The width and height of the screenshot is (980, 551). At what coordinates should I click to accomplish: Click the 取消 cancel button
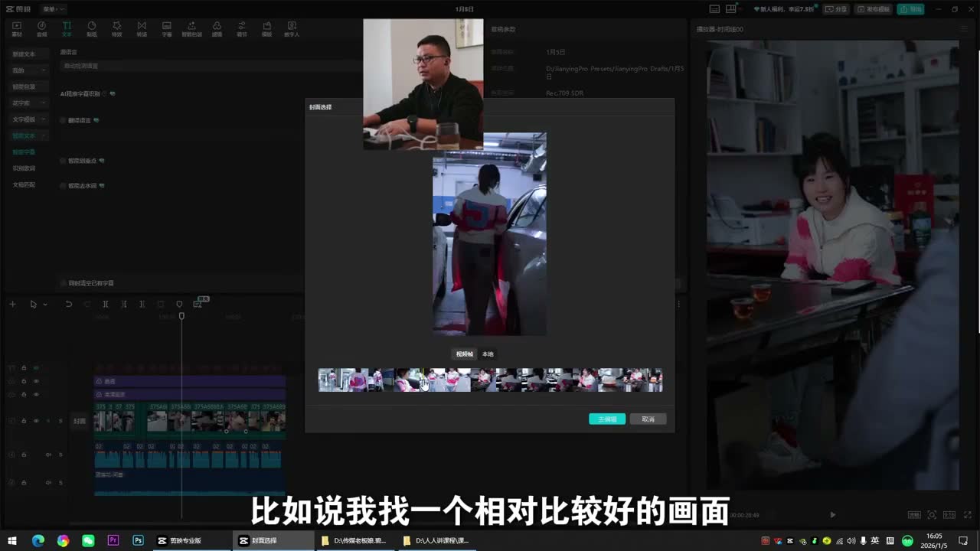648,419
